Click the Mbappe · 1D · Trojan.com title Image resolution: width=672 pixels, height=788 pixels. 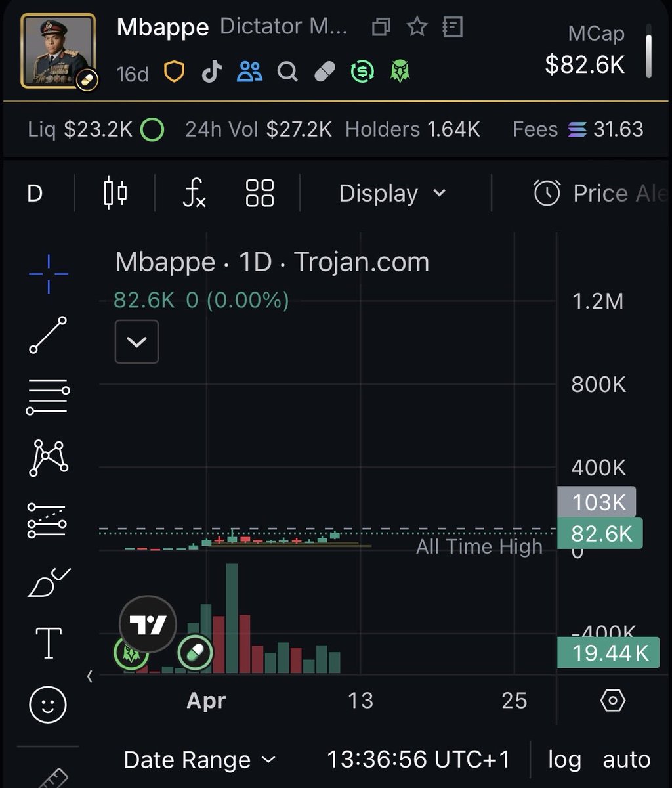tap(272, 262)
